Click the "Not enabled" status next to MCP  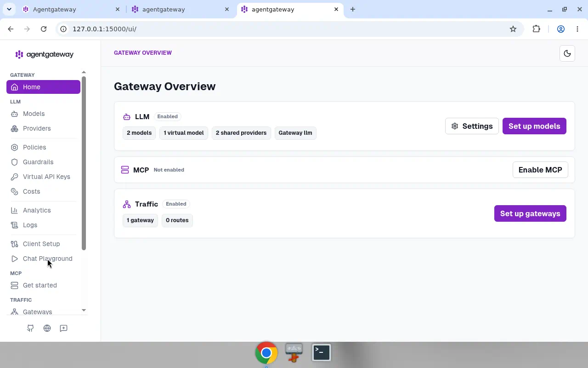(x=169, y=170)
